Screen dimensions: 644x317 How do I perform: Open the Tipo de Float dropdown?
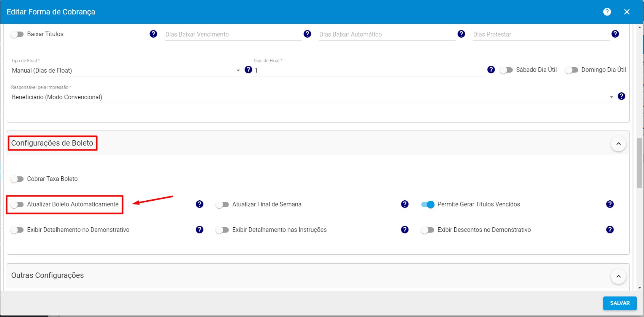(x=127, y=70)
